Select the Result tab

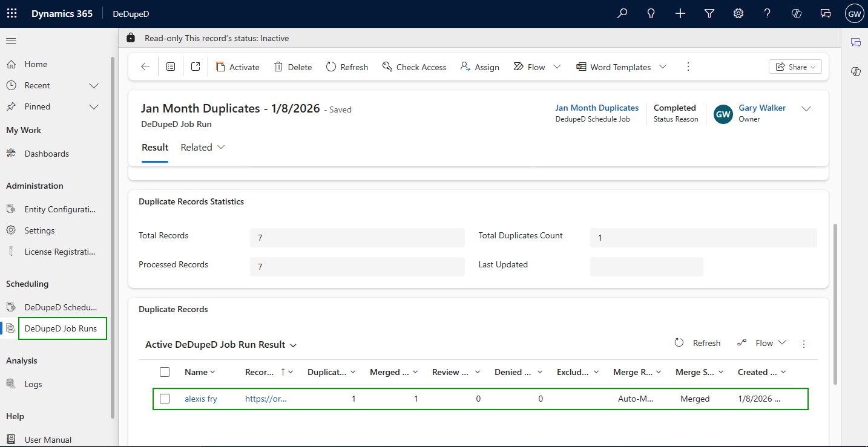click(155, 148)
